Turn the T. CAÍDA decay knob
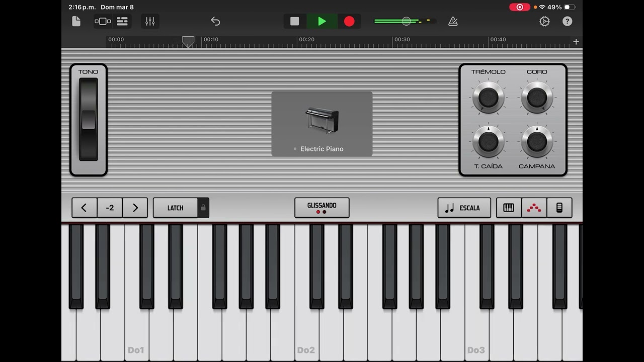The width and height of the screenshot is (644, 362). (x=488, y=141)
